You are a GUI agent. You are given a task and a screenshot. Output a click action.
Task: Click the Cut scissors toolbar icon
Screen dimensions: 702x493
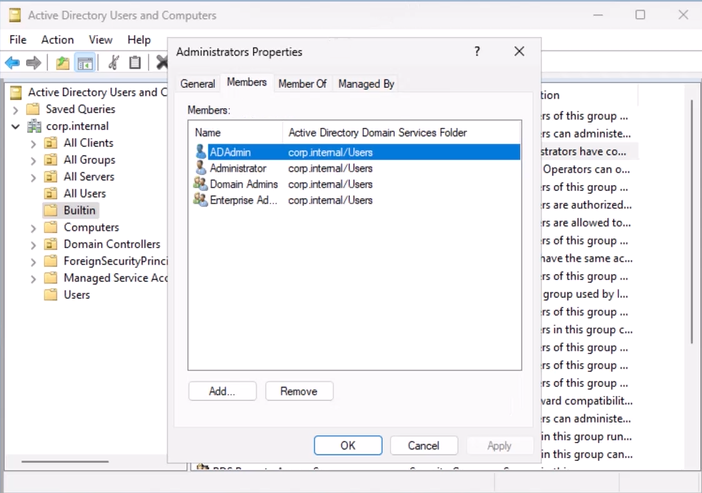[x=113, y=63]
